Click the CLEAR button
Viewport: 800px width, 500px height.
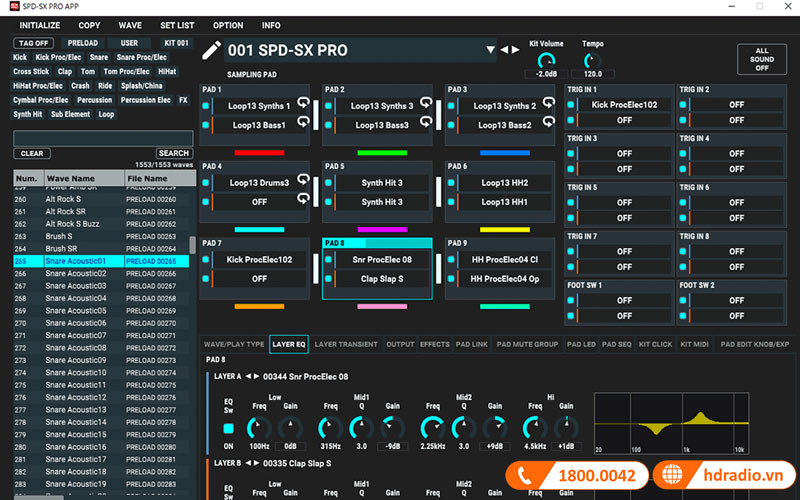coord(32,153)
